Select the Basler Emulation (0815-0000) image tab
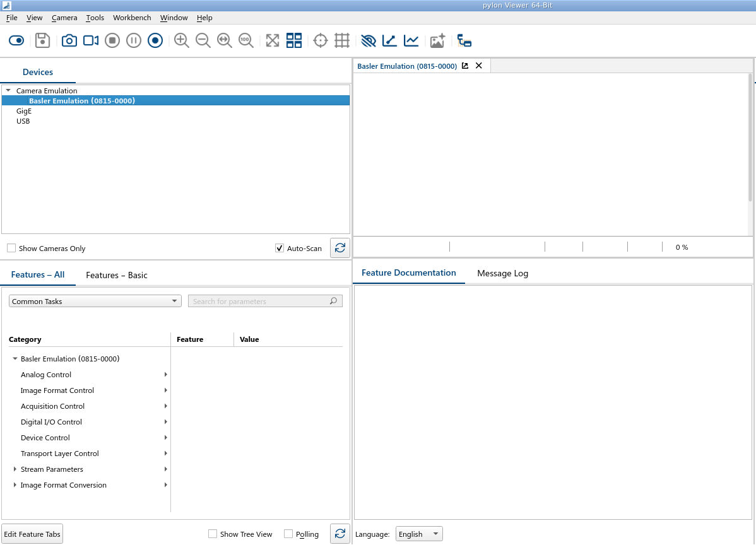The height and width of the screenshot is (545, 756). point(407,66)
